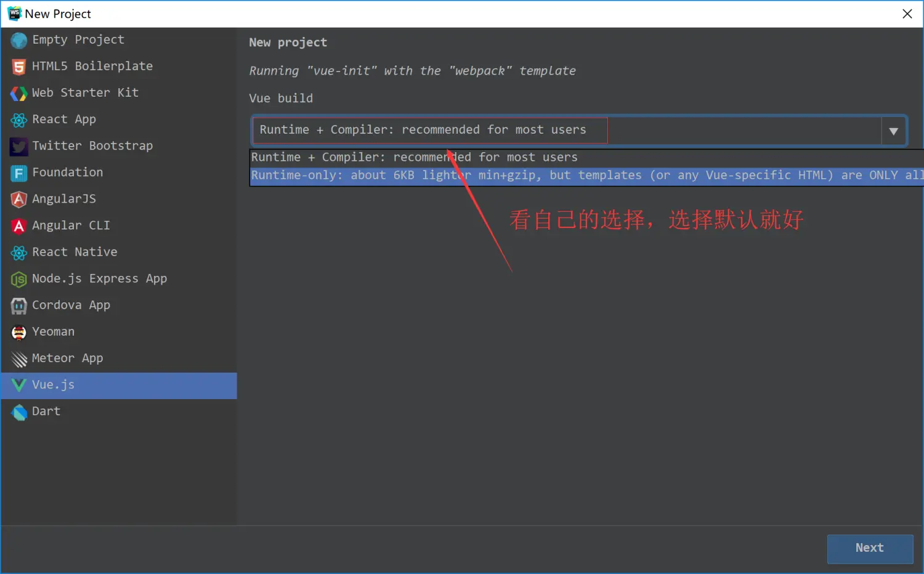Click the React Native atom icon
The width and height of the screenshot is (924, 574).
(x=19, y=253)
